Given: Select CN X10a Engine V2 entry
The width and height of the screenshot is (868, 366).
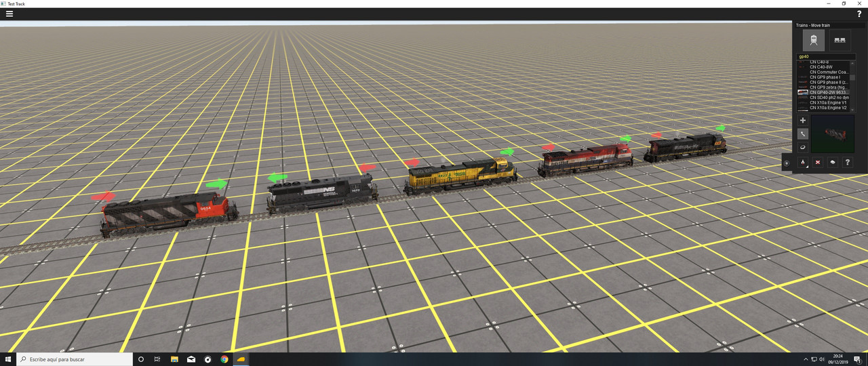Looking at the screenshot, I should [823, 108].
